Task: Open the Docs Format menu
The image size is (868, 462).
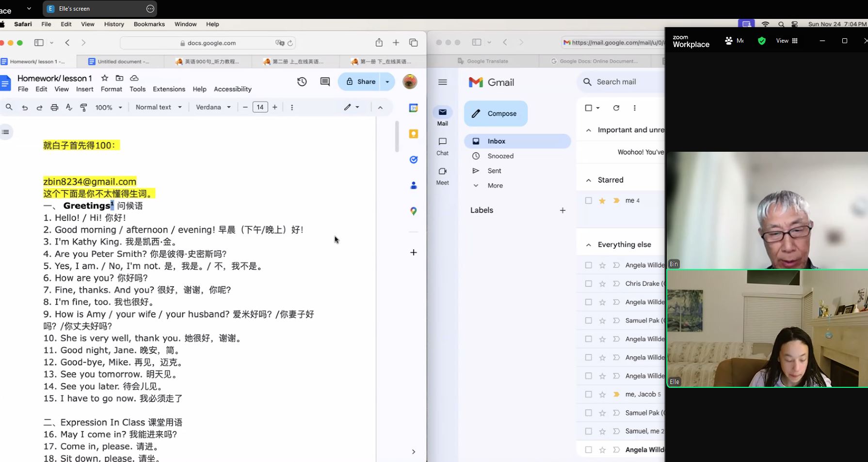Action: click(x=112, y=89)
